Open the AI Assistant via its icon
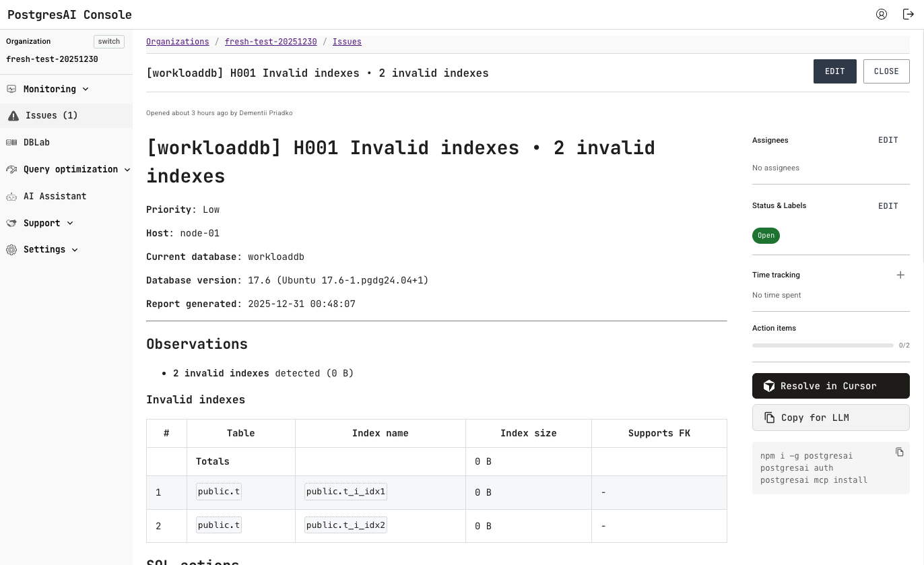The image size is (924, 565). pos(12,196)
